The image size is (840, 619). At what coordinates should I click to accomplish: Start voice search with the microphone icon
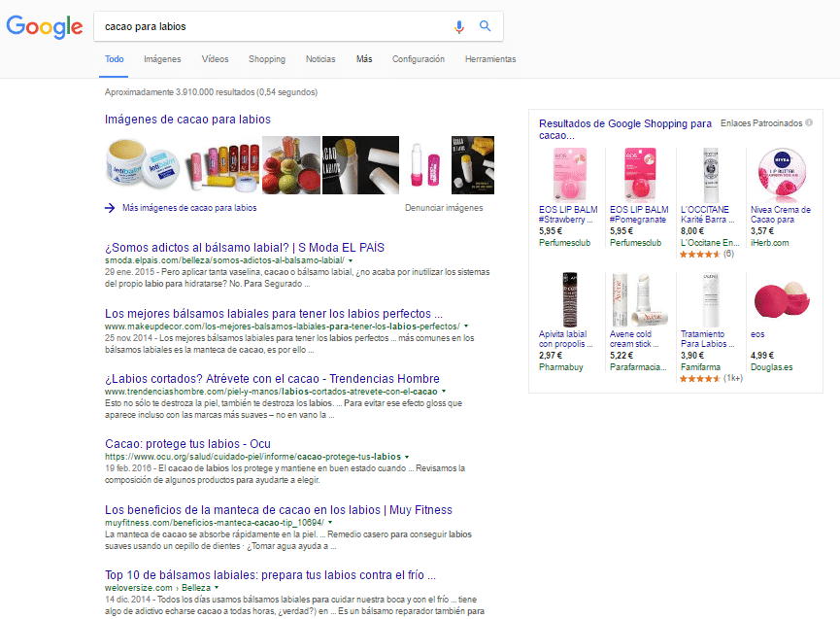coord(459,26)
